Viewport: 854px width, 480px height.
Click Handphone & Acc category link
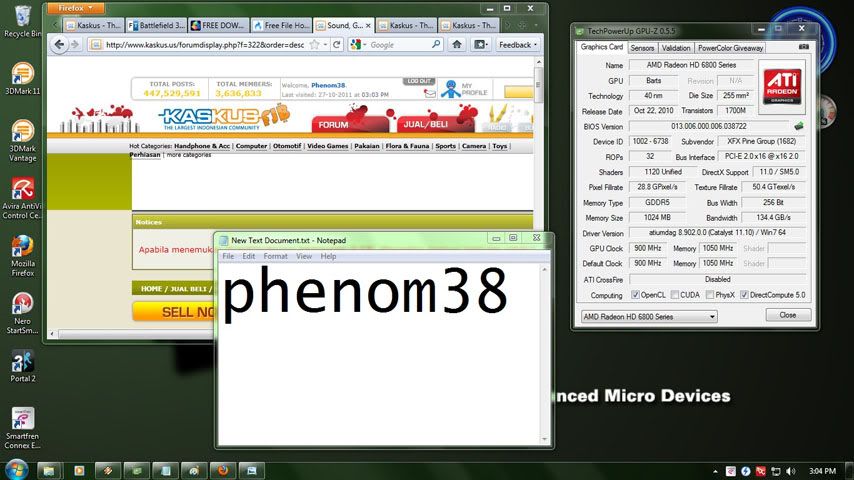click(202, 146)
